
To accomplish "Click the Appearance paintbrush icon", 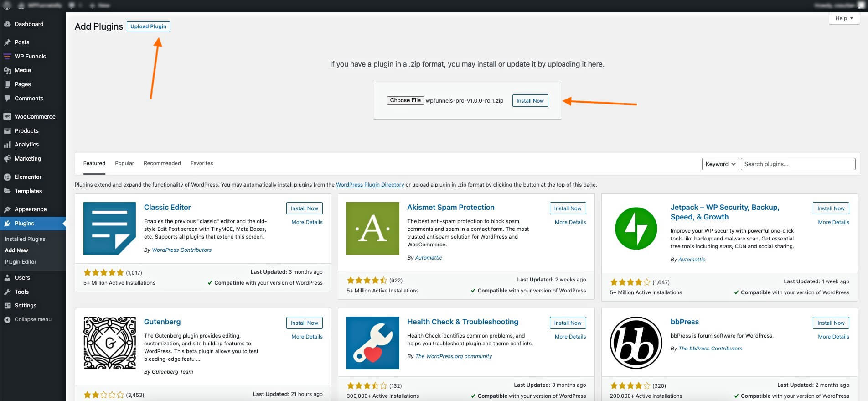I will pyautogui.click(x=7, y=209).
